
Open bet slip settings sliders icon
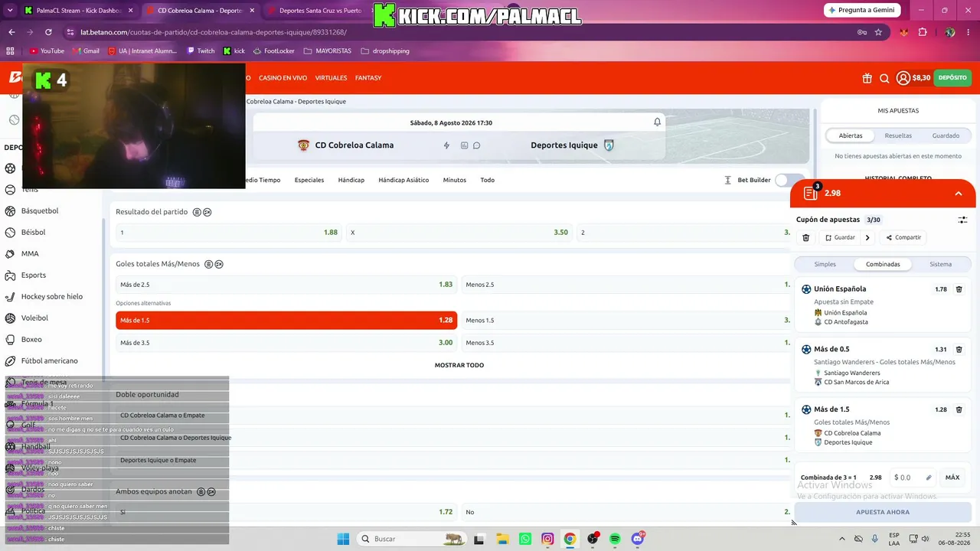coord(962,220)
